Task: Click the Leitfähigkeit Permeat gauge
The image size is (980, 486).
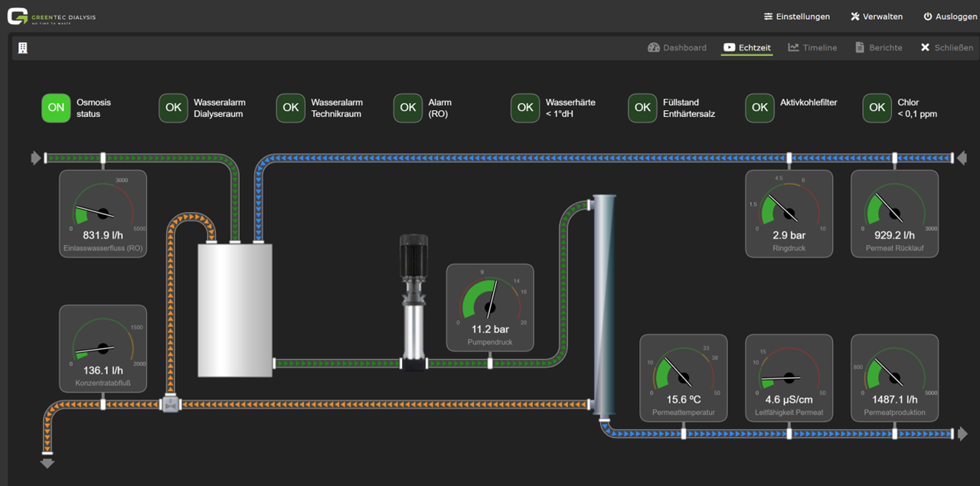Action: tap(789, 377)
